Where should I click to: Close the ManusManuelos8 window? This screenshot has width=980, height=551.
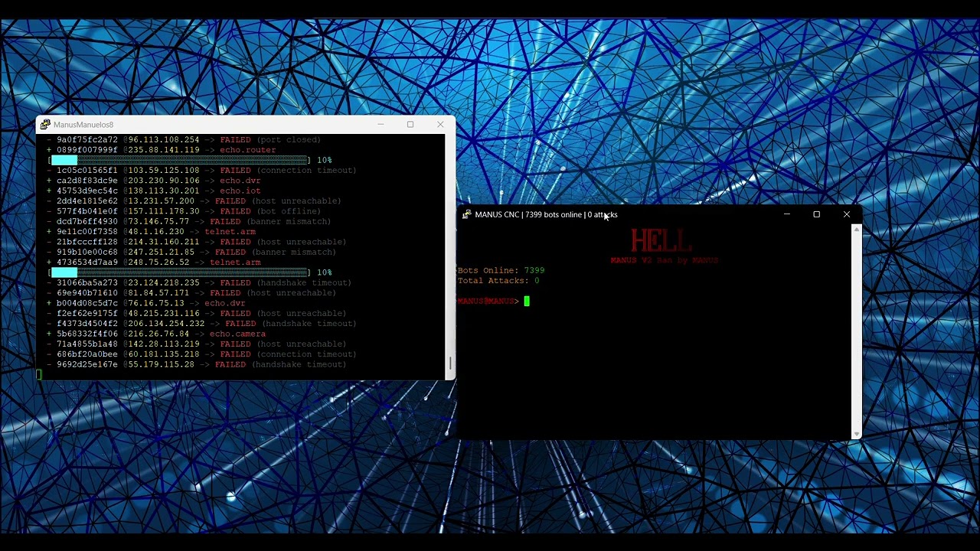point(440,124)
